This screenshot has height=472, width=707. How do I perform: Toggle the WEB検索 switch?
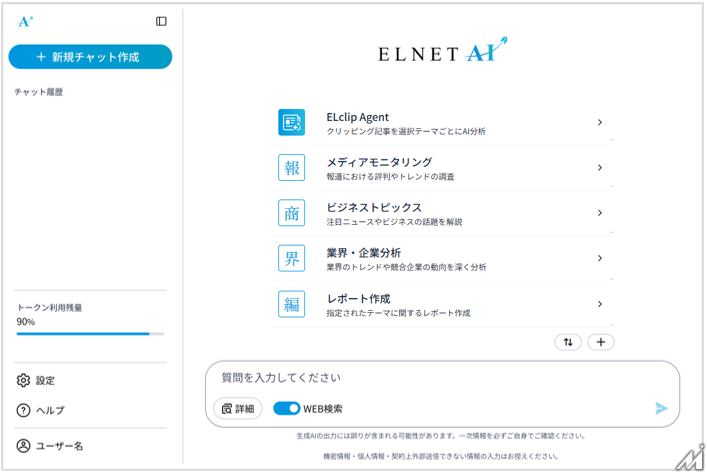click(x=286, y=408)
